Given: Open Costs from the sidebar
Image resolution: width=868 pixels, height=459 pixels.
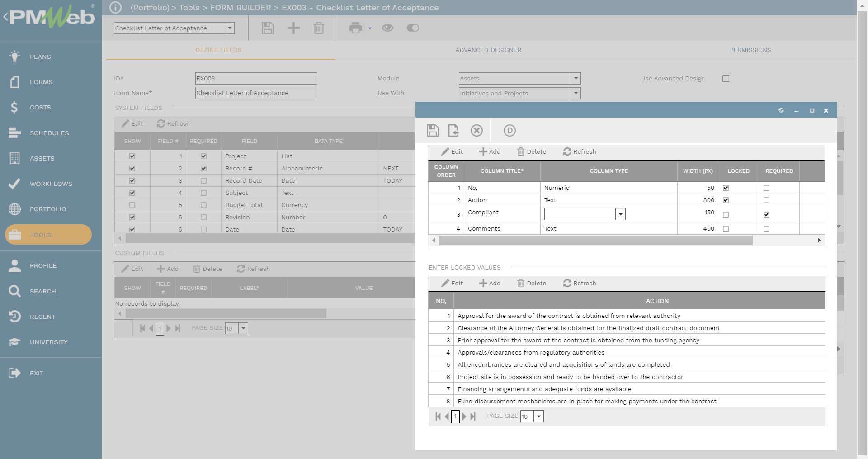Looking at the screenshot, I should click(40, 107).
